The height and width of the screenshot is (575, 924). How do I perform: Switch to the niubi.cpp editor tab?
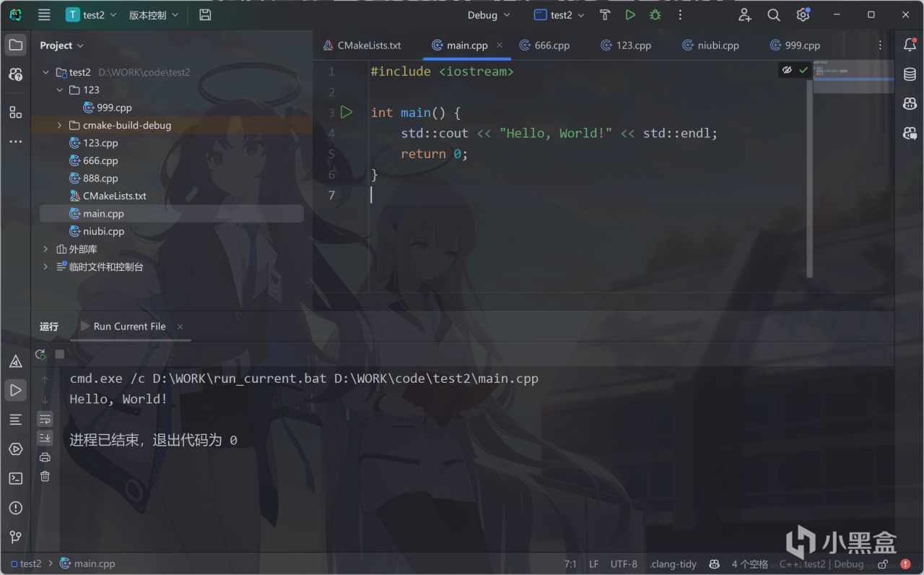[711, 45]
